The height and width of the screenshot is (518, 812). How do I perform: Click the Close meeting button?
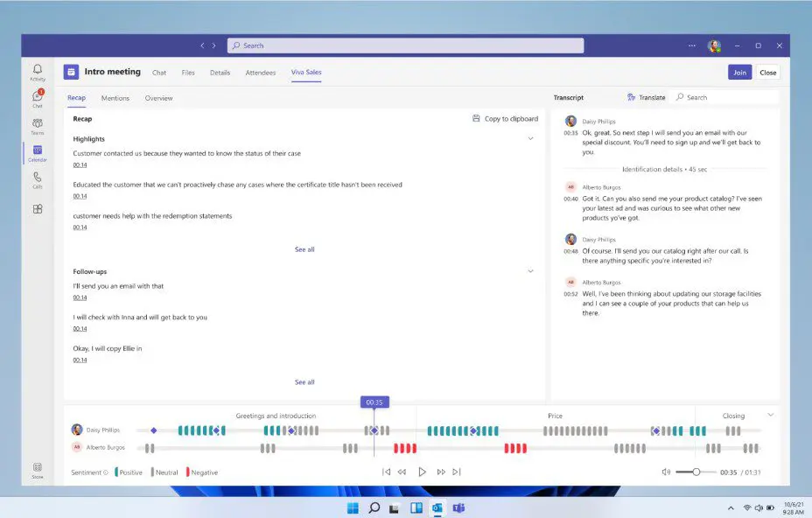pos(768,73)
